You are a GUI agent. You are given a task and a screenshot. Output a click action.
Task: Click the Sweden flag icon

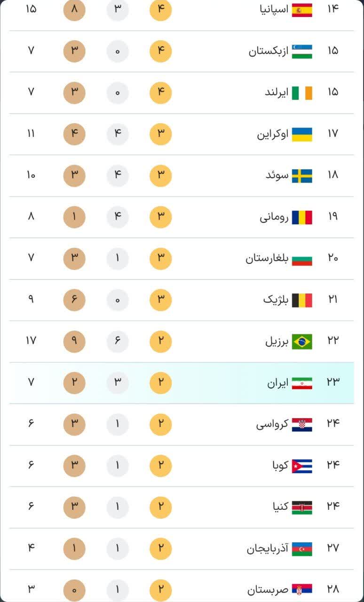pos(302,176)
